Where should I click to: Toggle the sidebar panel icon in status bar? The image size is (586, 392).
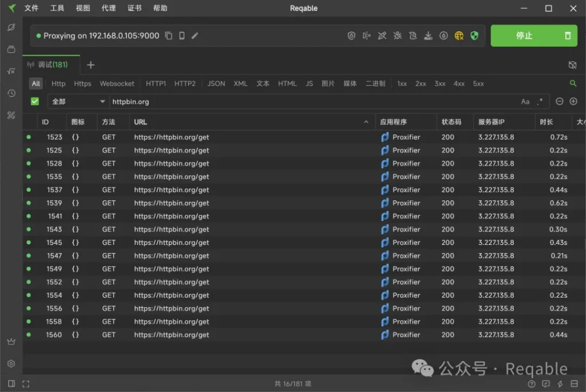click(x=11, y=384)
